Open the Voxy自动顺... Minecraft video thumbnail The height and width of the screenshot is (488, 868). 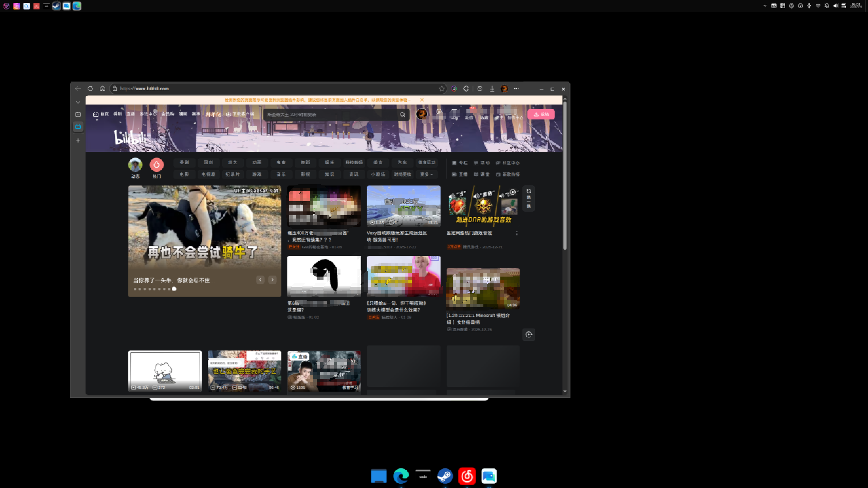click(x=404, y=206)
